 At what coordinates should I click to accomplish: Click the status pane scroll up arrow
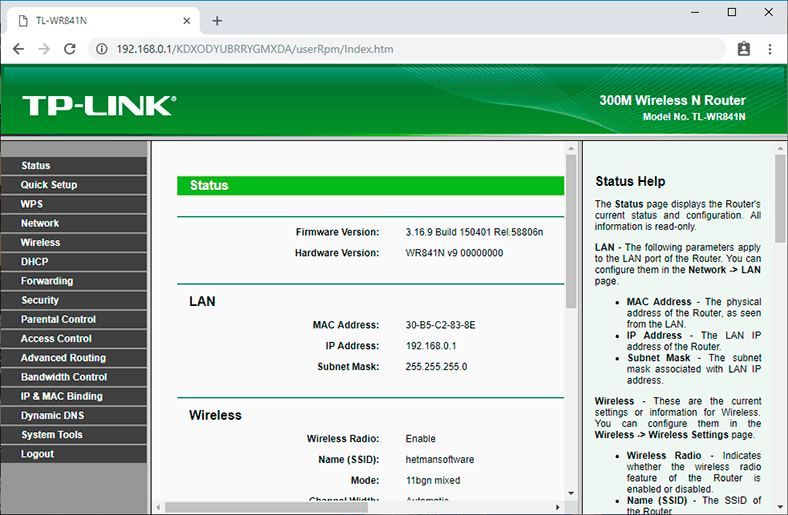coord(571,148)
